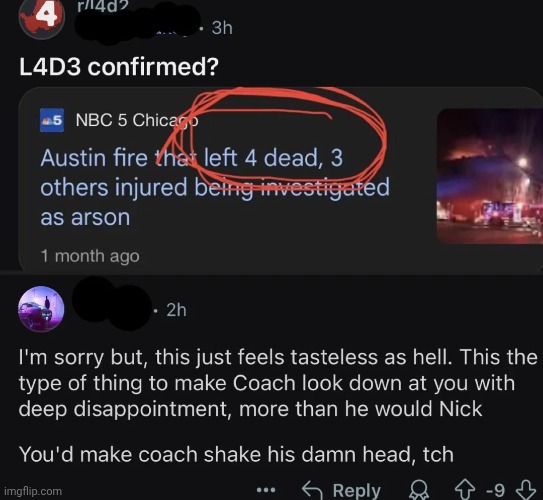The height and width of the screenshot is (500, 543).
Task: Select the r/l4d2 subreddit name
Action: (x=100, y=6)
